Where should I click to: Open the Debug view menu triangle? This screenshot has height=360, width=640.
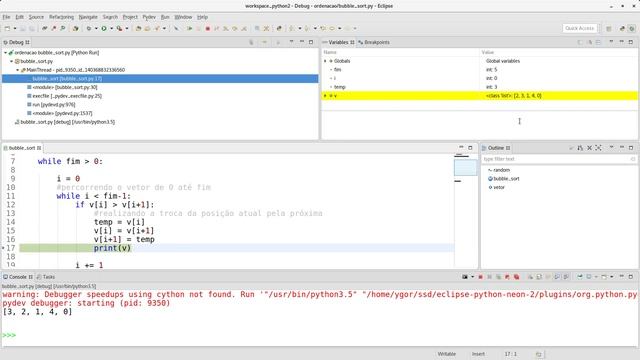[x=291, y=42]
